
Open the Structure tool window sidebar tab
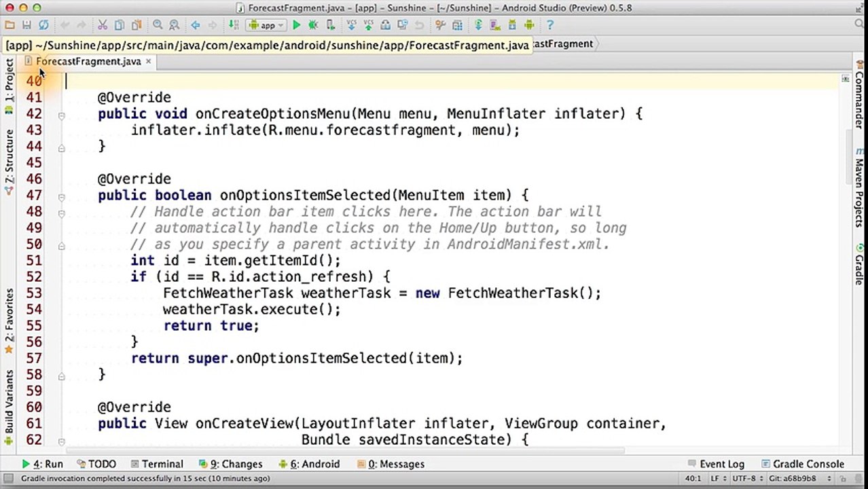tap(9, 162)
